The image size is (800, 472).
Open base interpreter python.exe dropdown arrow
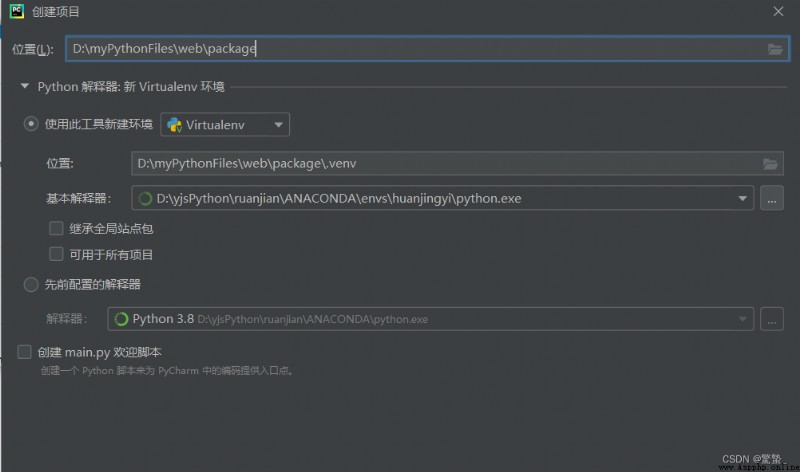tap(742, 198)
